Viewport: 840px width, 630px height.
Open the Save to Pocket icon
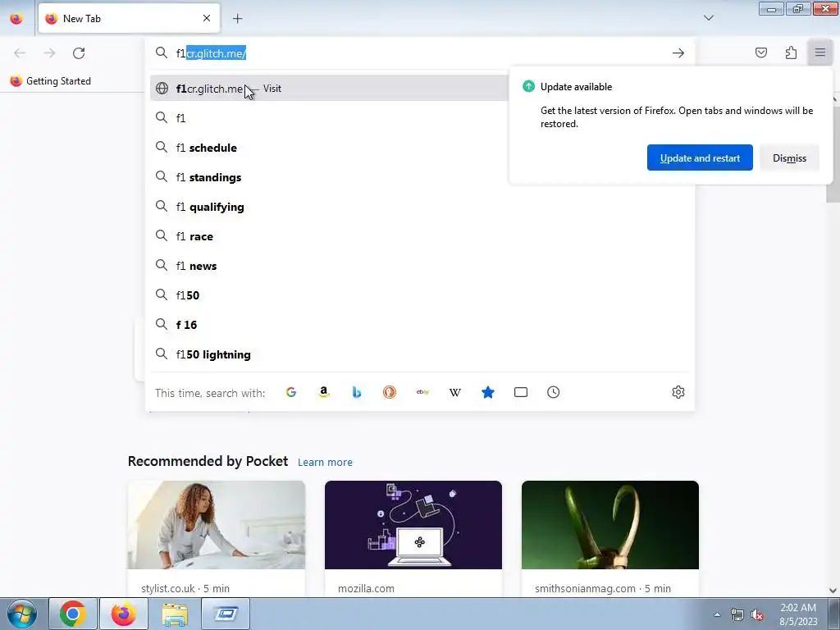pos(760,52)
